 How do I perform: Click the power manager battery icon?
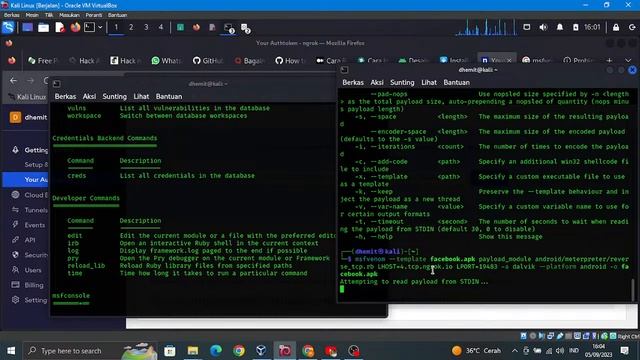tap(576, 27)
